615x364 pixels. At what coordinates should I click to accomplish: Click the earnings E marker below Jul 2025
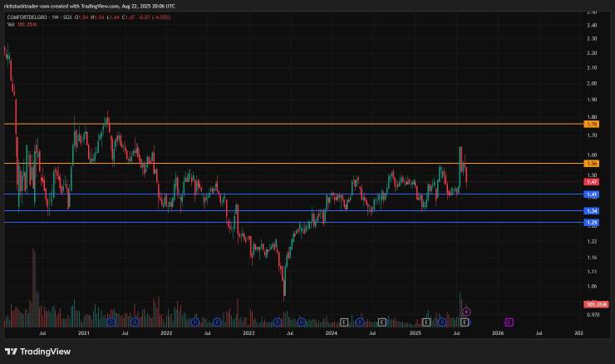coord(465,322)
